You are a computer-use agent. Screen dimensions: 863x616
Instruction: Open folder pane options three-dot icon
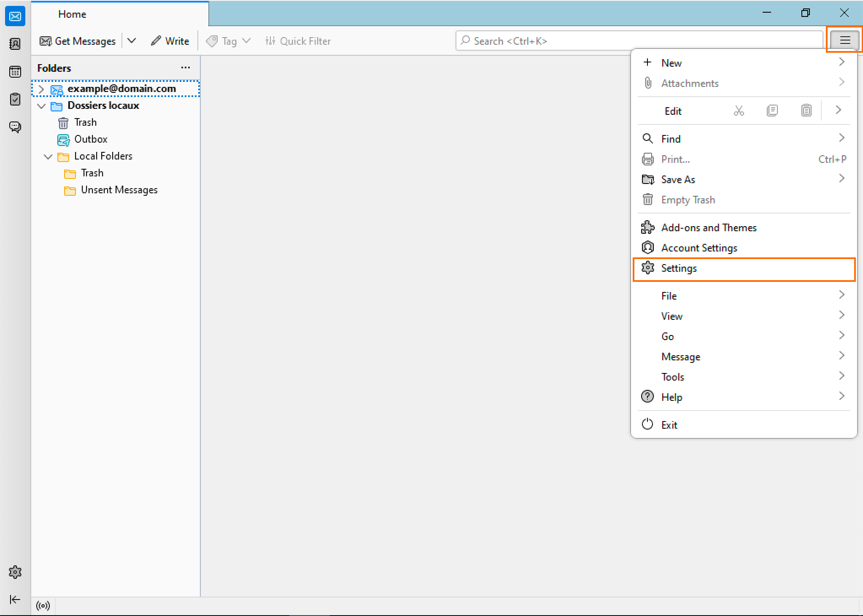pos(185,68)
